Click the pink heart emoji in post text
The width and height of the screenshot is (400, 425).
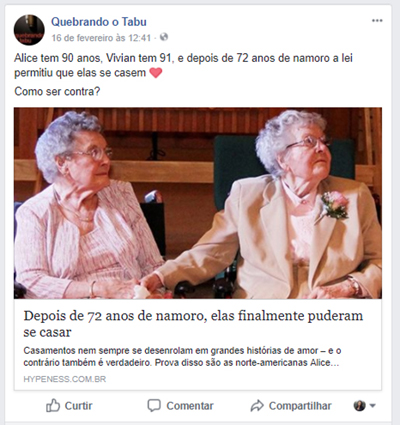156,73
